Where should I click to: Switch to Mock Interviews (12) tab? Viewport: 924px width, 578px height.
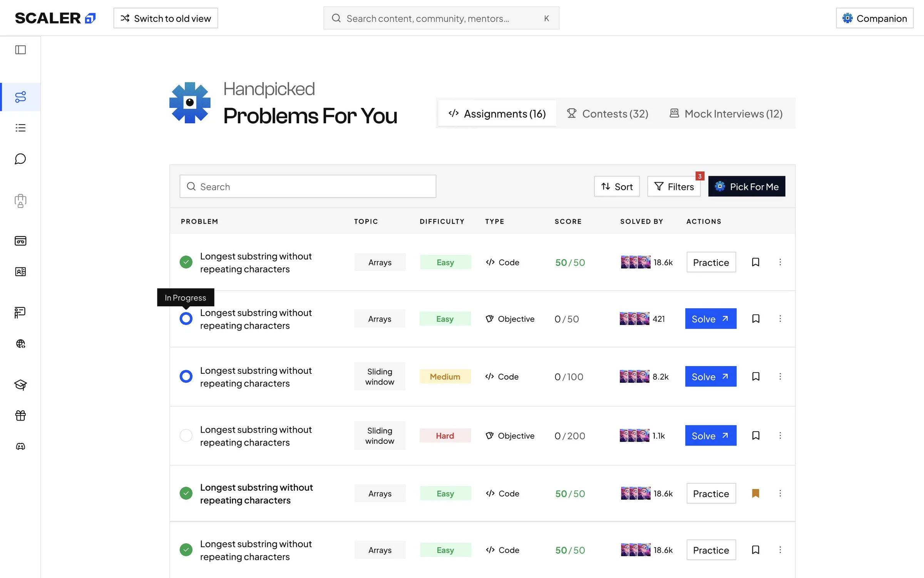pos(726,114)
